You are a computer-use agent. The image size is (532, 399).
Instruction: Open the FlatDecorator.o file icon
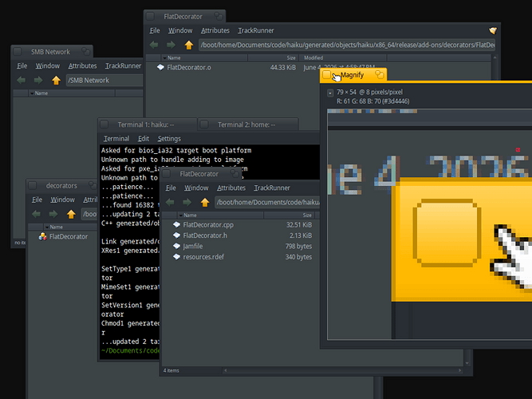tap(160, 67)
